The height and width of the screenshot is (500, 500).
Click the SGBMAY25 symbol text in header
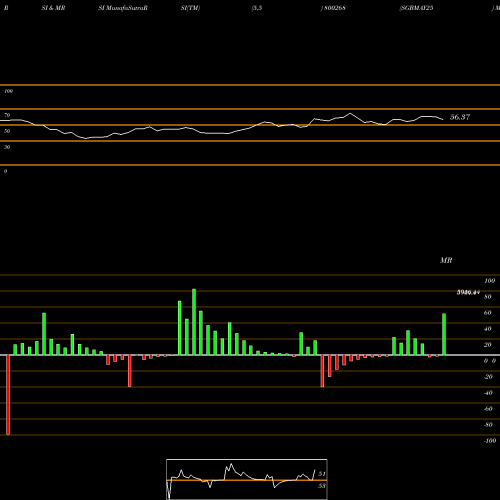click(x=416, y=8)
